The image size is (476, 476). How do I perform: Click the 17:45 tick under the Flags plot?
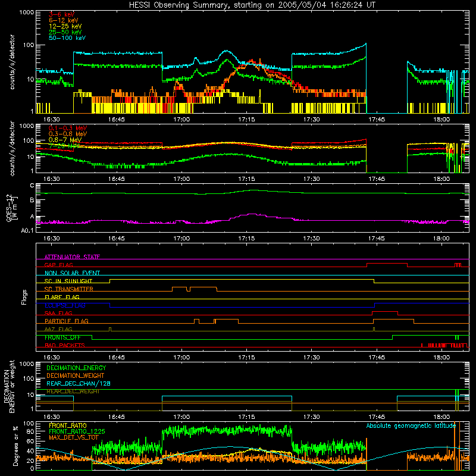pos(377,358)
